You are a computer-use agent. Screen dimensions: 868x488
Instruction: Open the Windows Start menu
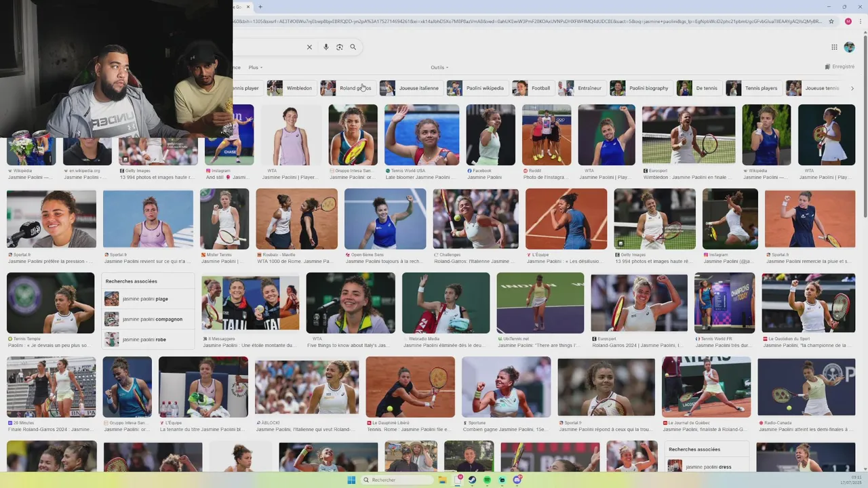click(351, 480)
